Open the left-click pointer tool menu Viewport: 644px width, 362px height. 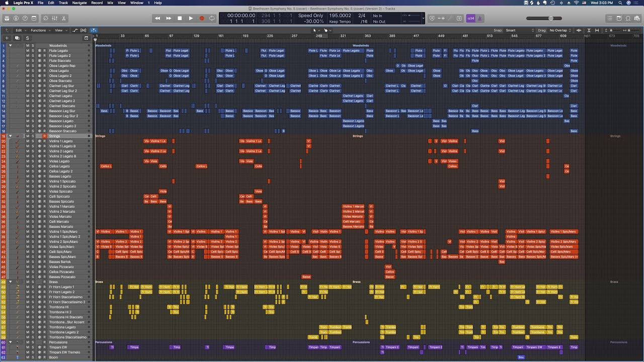tap(315, 30)
